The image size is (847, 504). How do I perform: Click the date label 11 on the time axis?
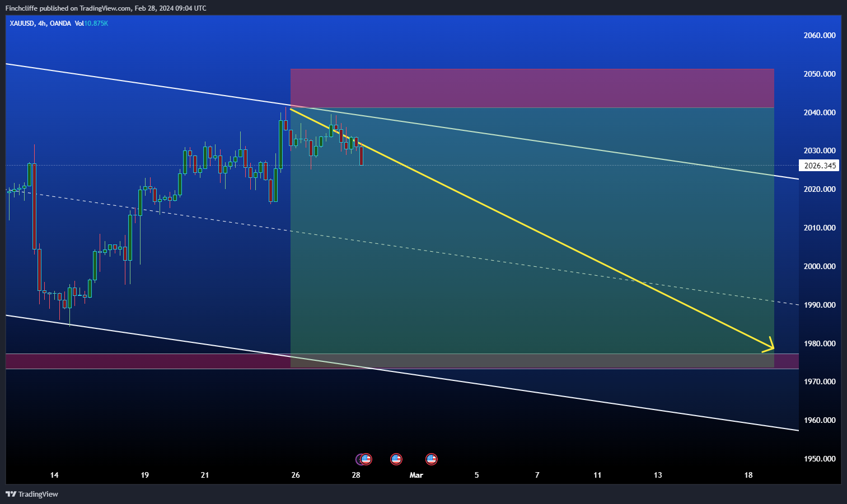pos(597,475)
